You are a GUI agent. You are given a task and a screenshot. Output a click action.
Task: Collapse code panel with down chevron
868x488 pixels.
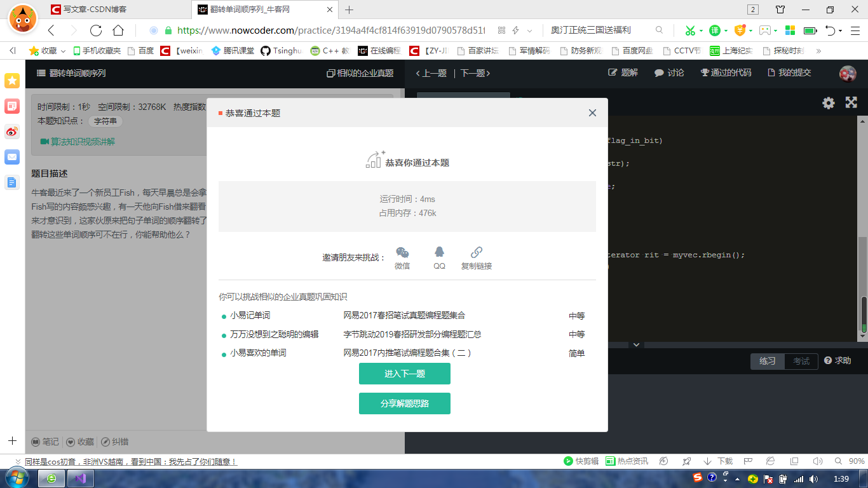[635, 344]
